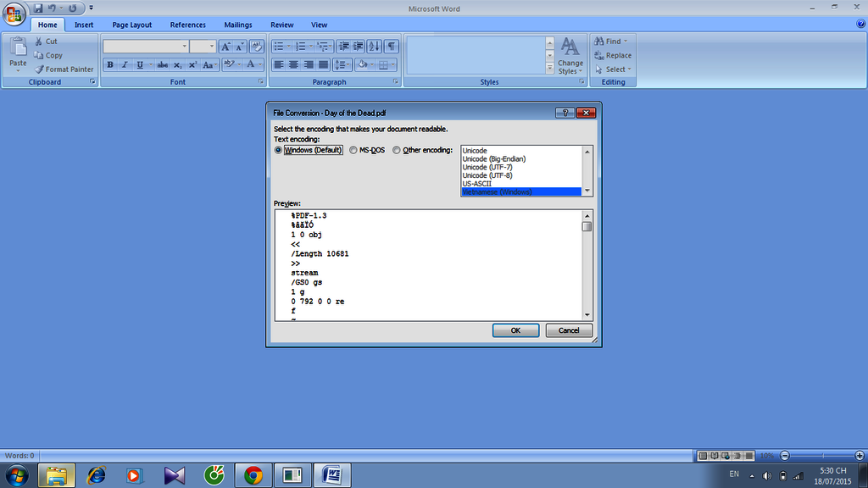Open the font size dropdown
868x488 pixels.
click(x=211, y=47)
